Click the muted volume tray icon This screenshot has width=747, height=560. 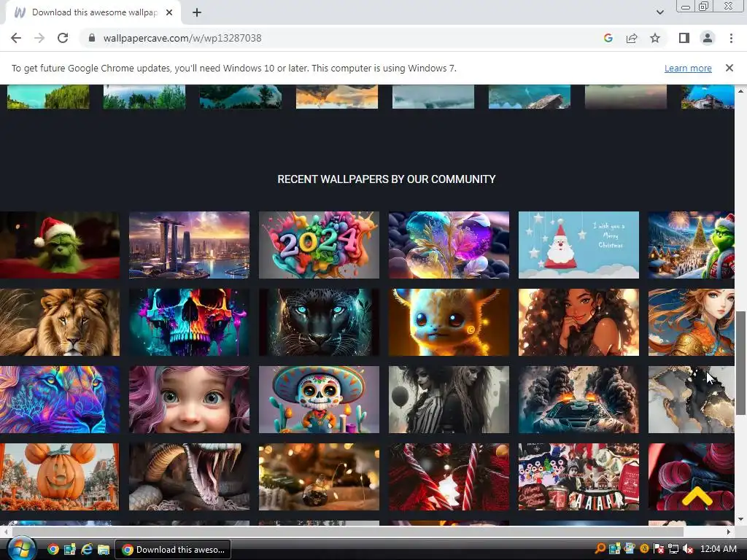point(687,549)
